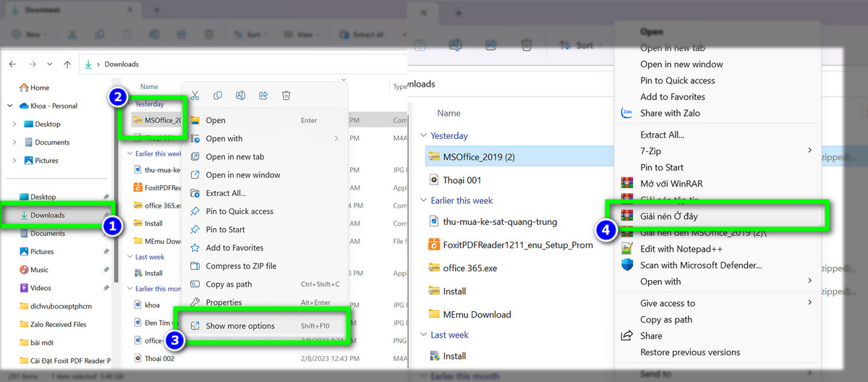Select FoxitPDFReader1211_enu_Setup_Prom in right window
This screenshot has height=382, width=868.
pos(511,245)
